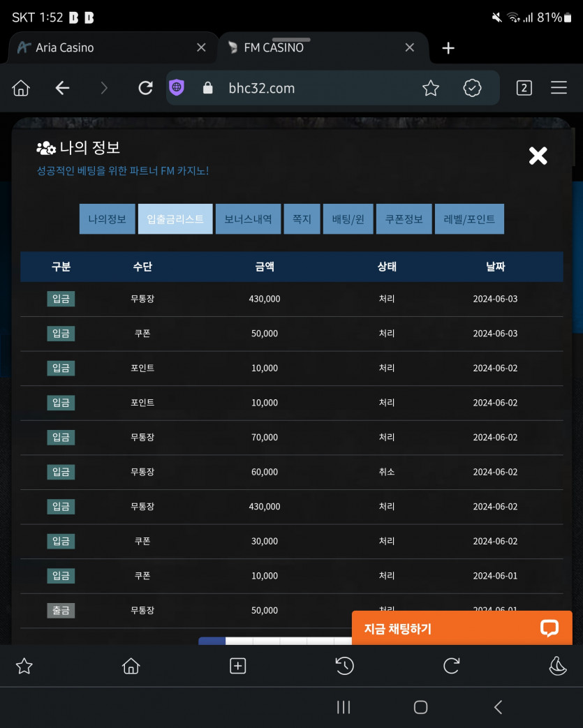This screenshot has height=728, width=583.
Task: Tap the reload icon in bottom bar
Action: 451,667
